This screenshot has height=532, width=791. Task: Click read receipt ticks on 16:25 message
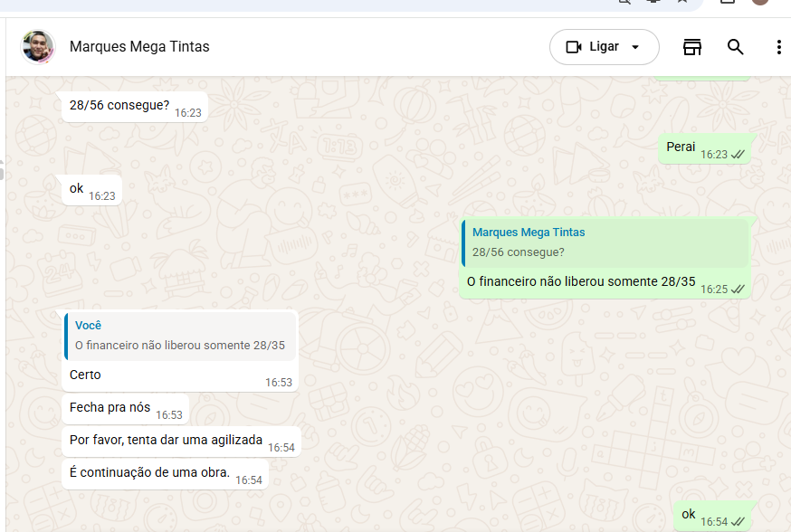tap(738, 290)
